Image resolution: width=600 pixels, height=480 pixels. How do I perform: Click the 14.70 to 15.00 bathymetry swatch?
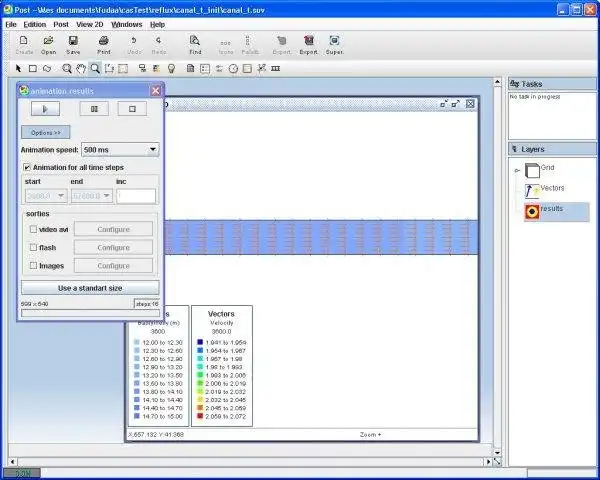137,416
